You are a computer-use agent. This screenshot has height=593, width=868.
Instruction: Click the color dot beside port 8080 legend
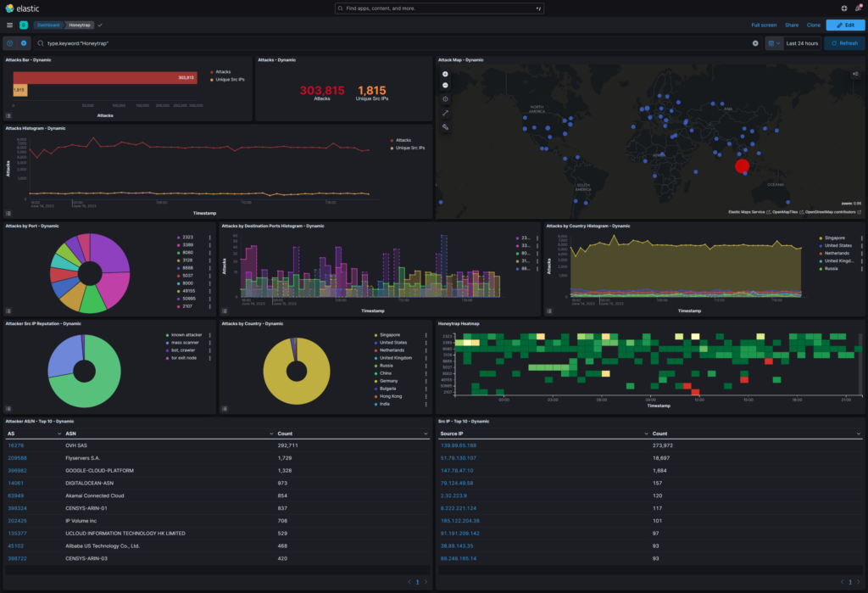coord(178,253)
